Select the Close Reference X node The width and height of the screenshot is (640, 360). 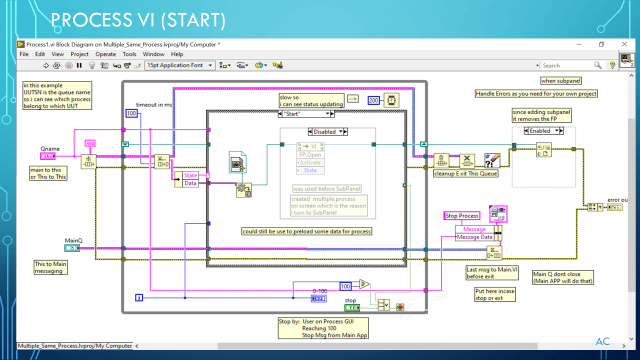pos(467,161)
